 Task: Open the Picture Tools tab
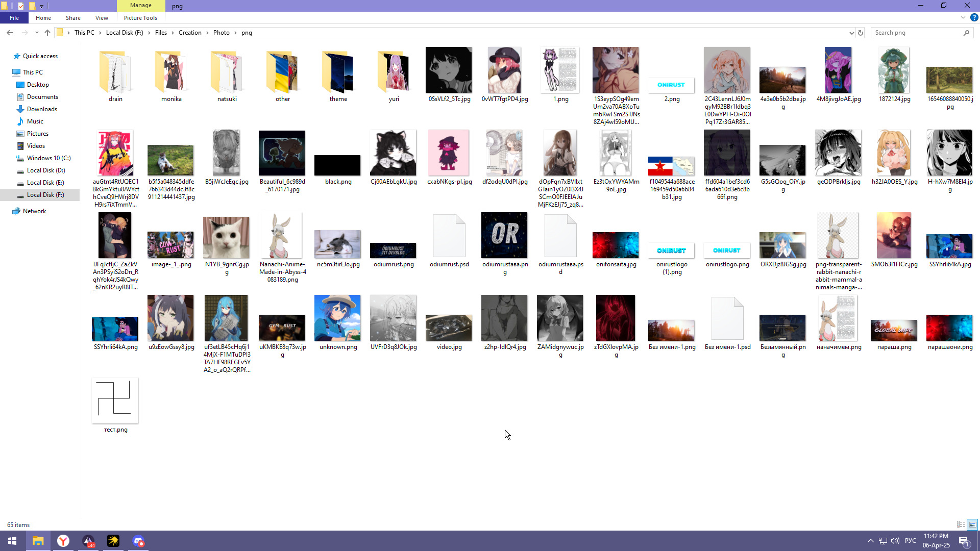tap(140, 18)
